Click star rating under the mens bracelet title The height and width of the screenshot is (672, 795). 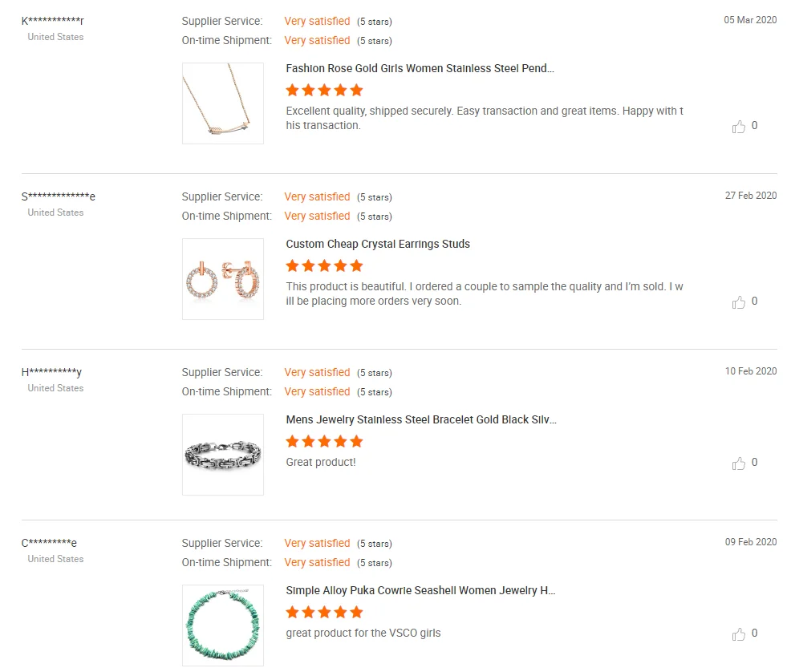324,442
